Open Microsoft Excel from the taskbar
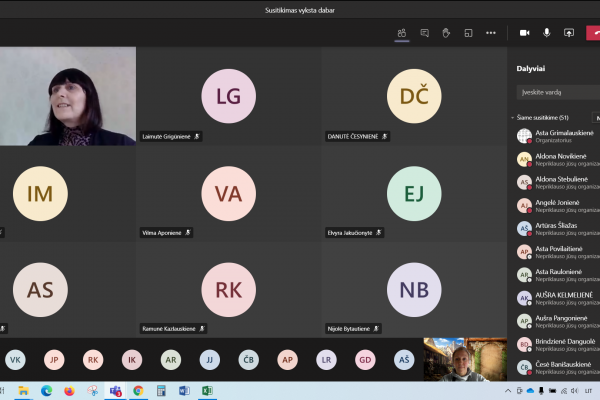This screenshot has height=400, width=600. pos(207,391)
